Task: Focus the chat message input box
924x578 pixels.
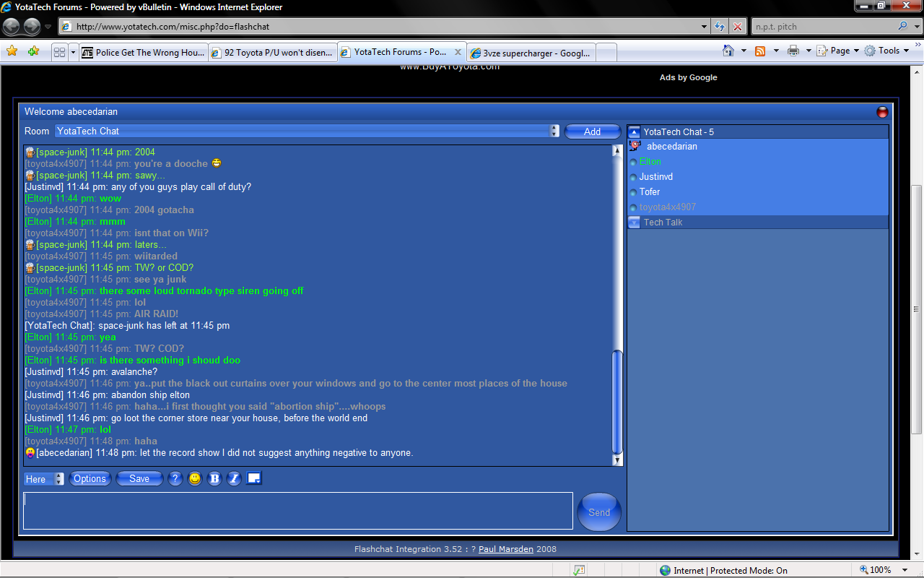Action: [298, 511]
